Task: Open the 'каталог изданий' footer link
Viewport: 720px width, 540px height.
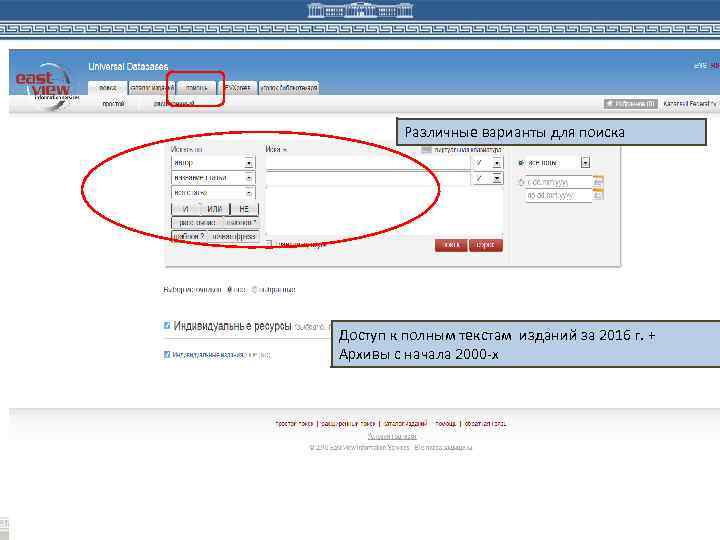Action: coord(405,423)
